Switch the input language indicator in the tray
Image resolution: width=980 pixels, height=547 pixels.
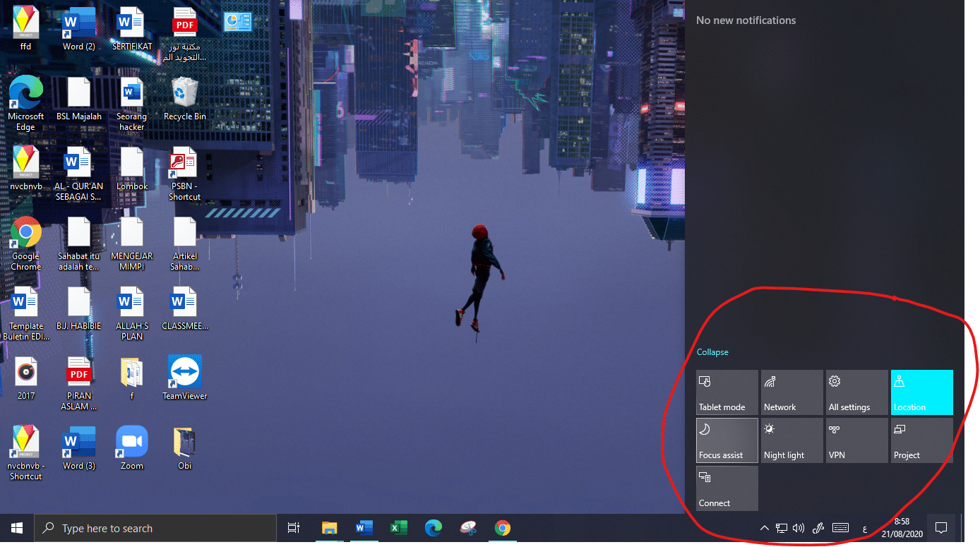click(865, 528)
